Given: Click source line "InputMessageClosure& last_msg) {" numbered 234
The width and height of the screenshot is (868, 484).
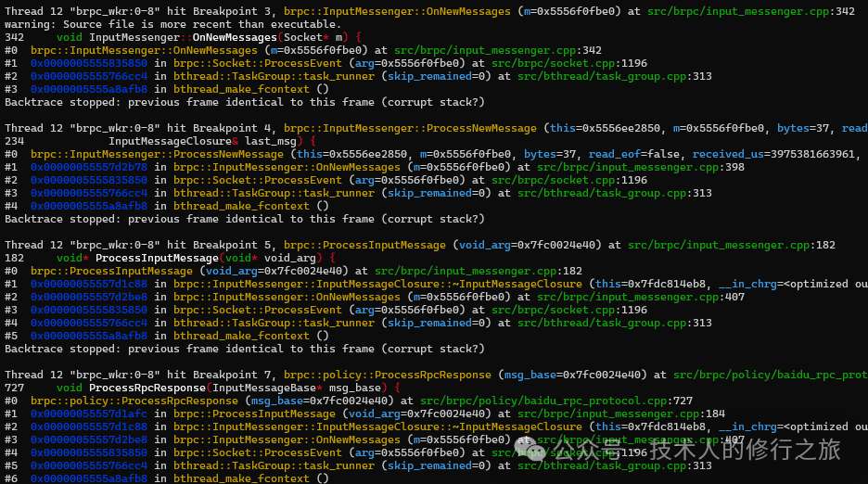Looking at the screenshot, I should click(160, 141).
